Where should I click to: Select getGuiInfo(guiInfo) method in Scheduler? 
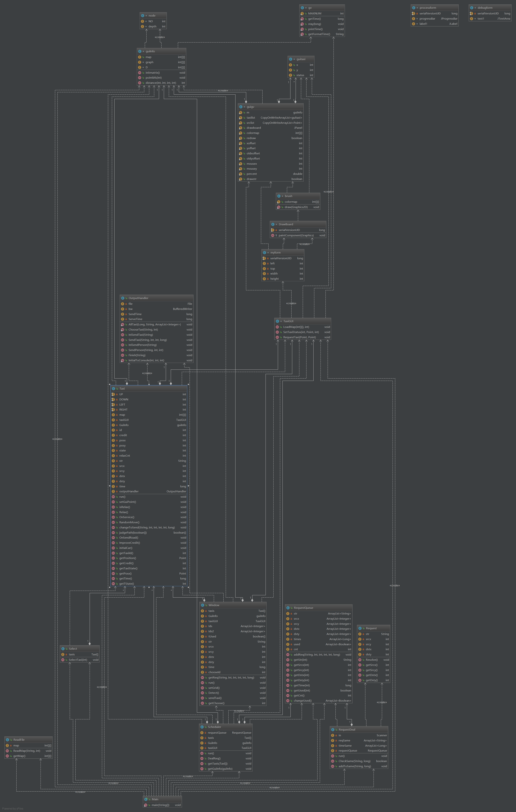[226, 769]
